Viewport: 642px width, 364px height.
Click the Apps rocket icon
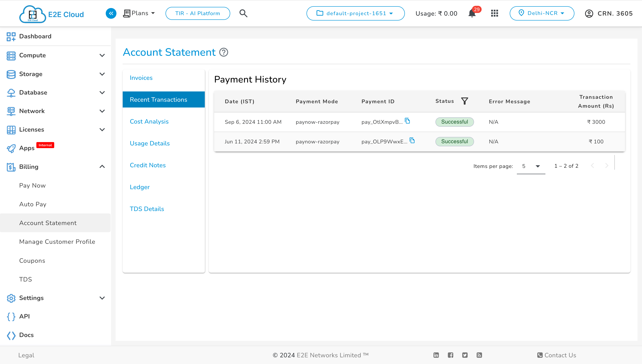click(11, 149)
